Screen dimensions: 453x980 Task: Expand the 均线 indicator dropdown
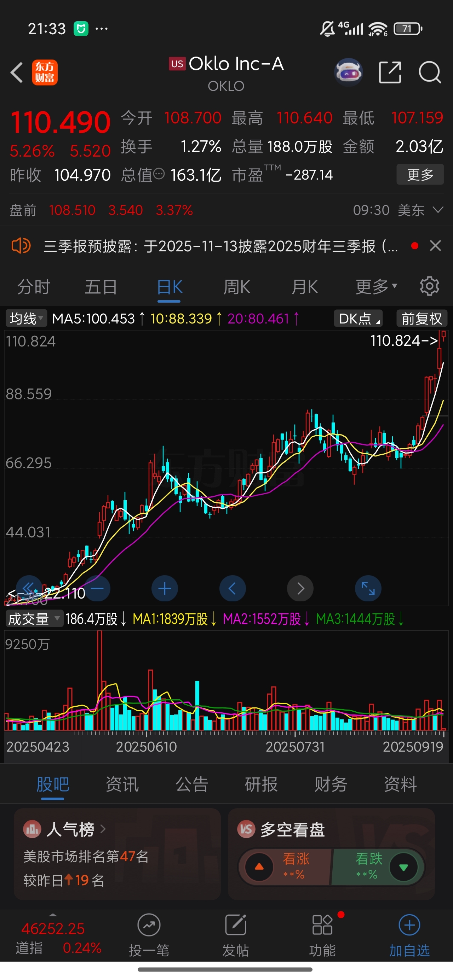point(26,319)
